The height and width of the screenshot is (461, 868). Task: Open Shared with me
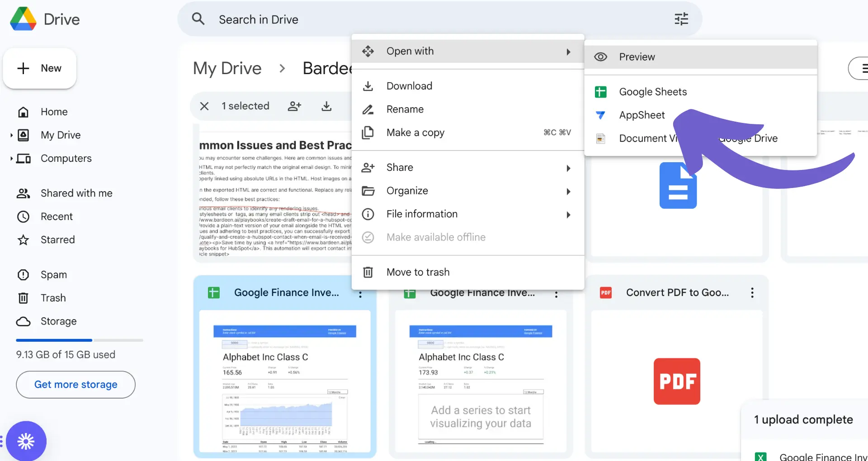pos(76,193)
